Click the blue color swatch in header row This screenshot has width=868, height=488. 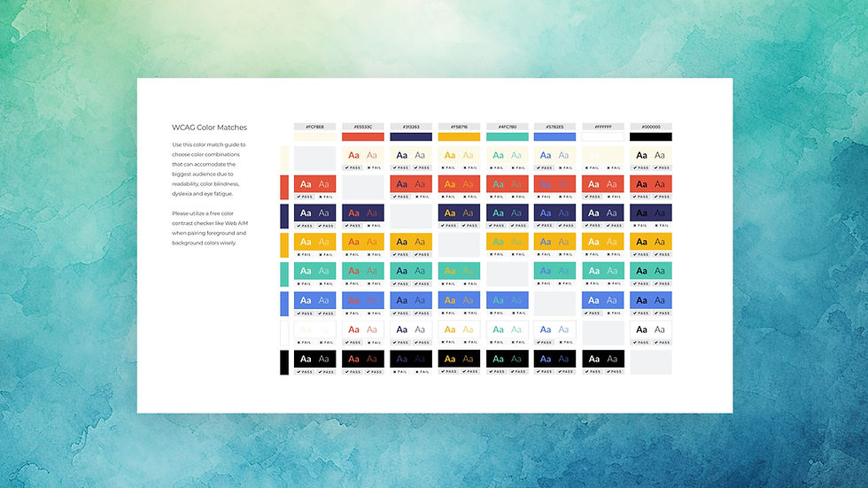554,136
